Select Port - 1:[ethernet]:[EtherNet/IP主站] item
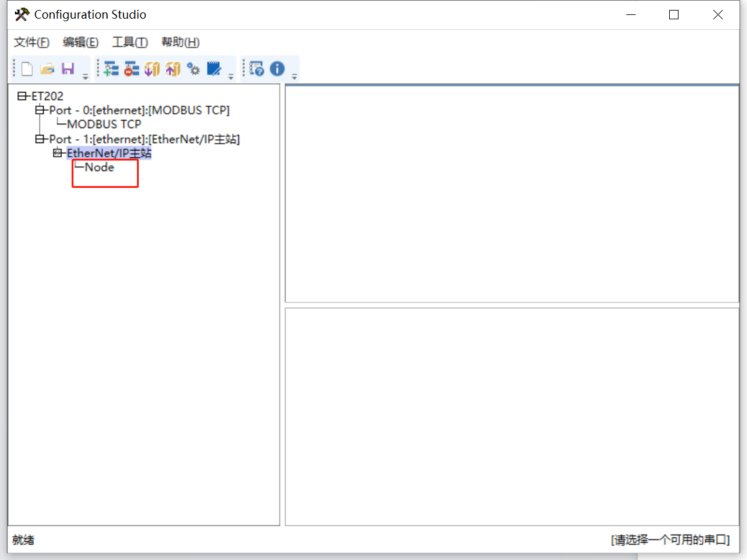This screenshot has height=560, width=747. [144, 139]
